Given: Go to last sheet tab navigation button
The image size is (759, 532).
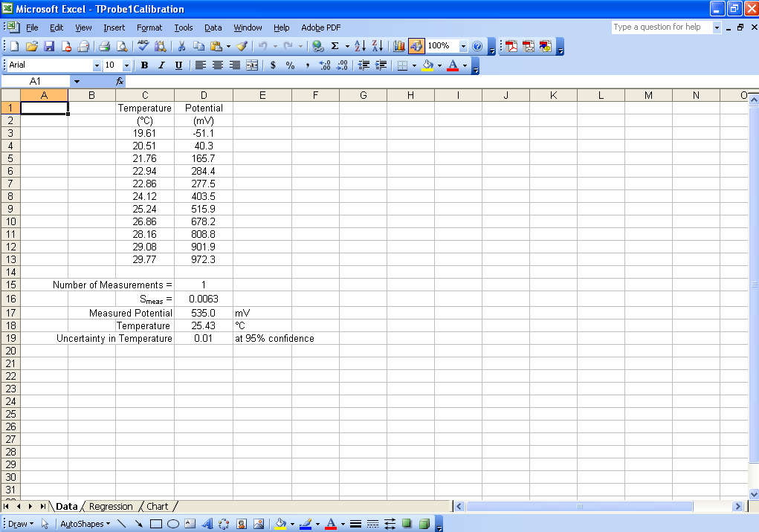Looking at the screenshot, I should (42, 507).
